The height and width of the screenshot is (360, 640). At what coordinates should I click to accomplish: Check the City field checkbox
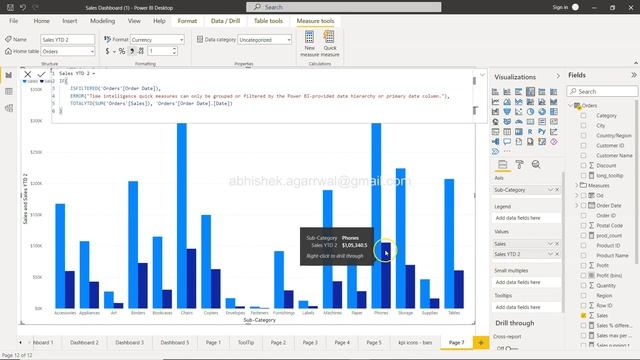[583, 126]
